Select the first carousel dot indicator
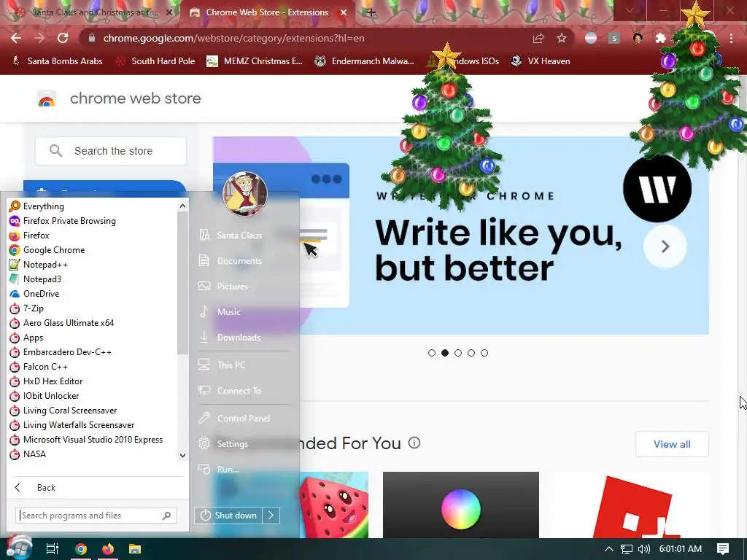The height and width of the screenshot is (560, 747). [432, 353]
